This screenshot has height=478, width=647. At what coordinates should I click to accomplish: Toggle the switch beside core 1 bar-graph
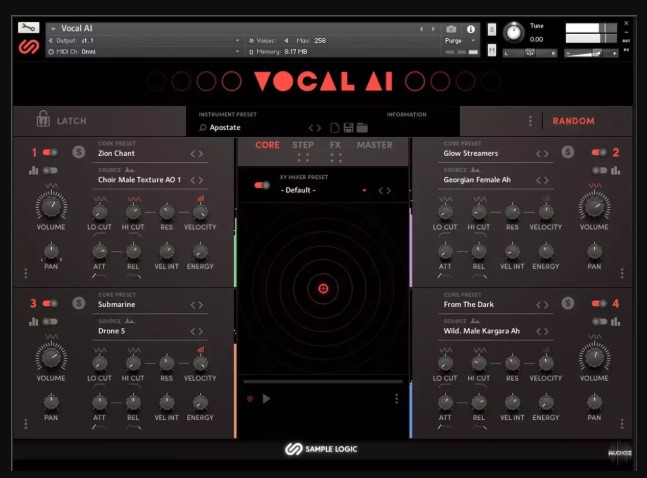pyautogui.click(x=50, y=170)
